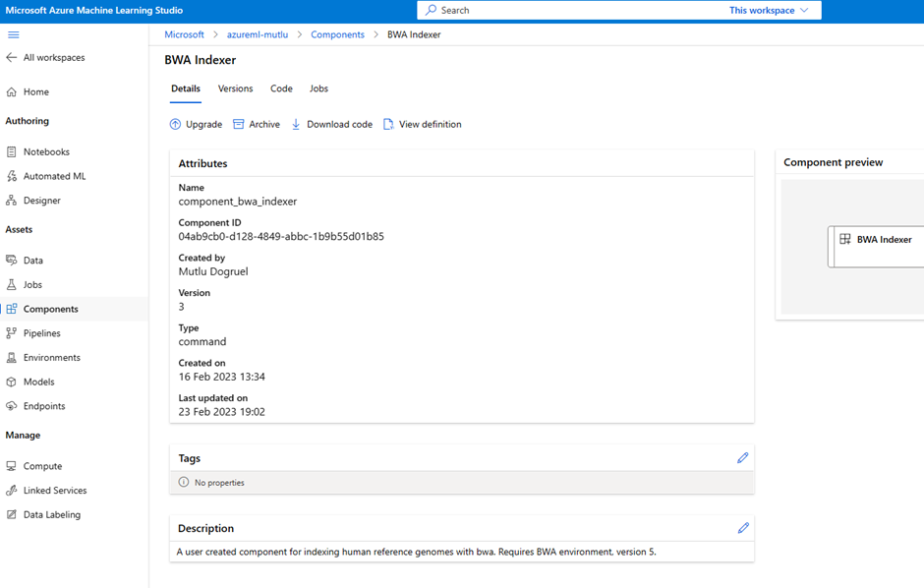Image resolution: width=924 pixels, height=588 pixels.
Task: Click the Models cube icon
Action: (11, 382)
